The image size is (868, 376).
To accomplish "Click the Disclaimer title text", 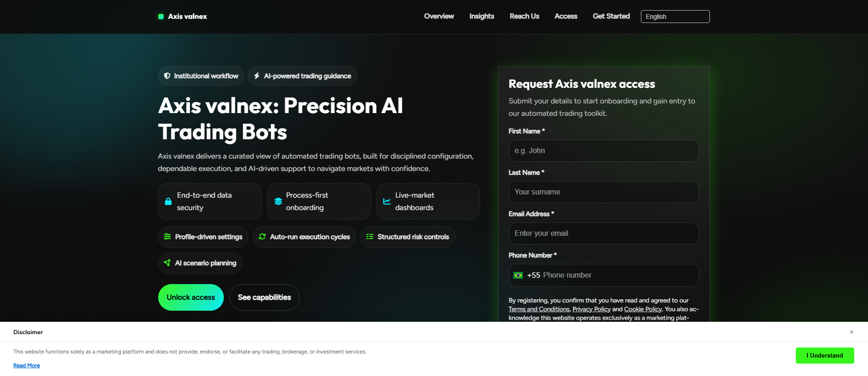I will 28,332.
